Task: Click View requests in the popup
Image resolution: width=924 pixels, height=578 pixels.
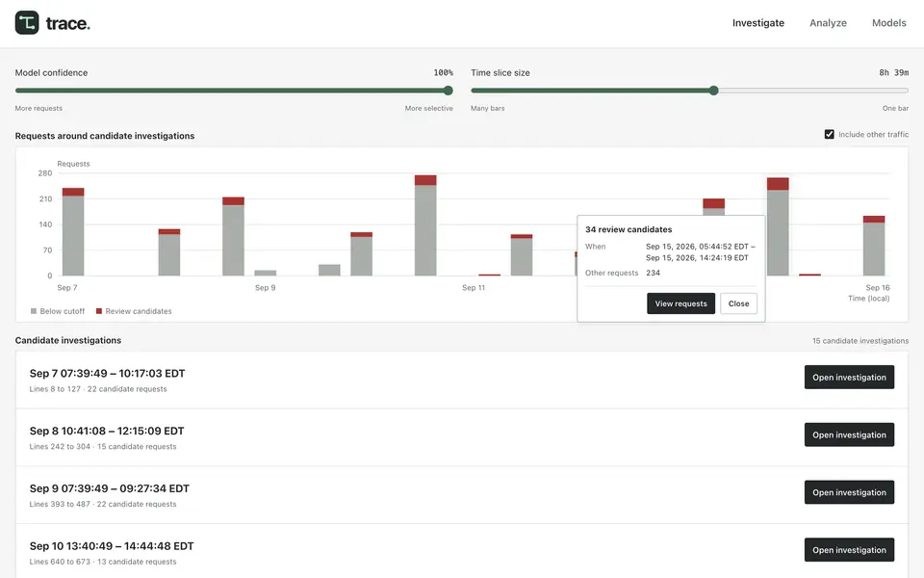Action: [x=680, y=303]
